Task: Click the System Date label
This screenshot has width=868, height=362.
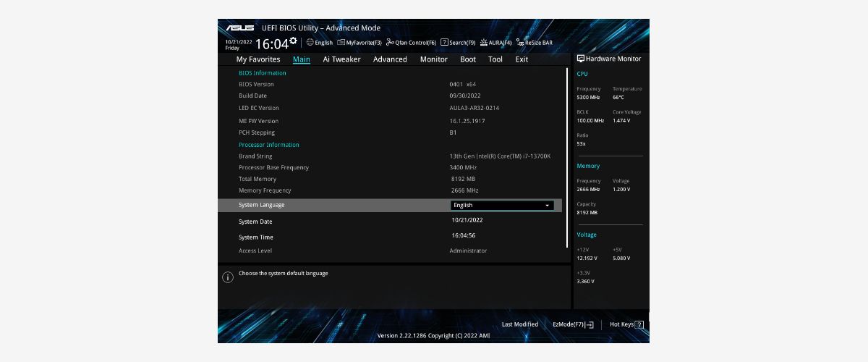Action: click(x=255, y=222)
